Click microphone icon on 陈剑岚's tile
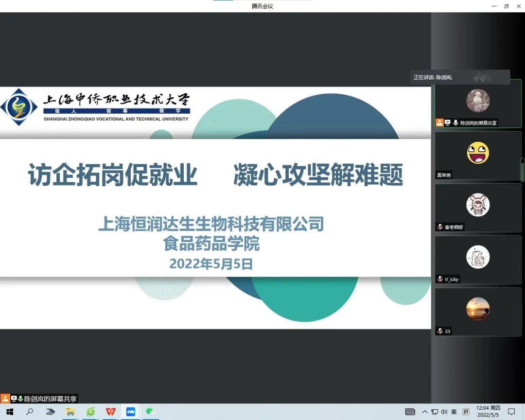This screenshot has height=420, width=525. (x=455, y=122)
